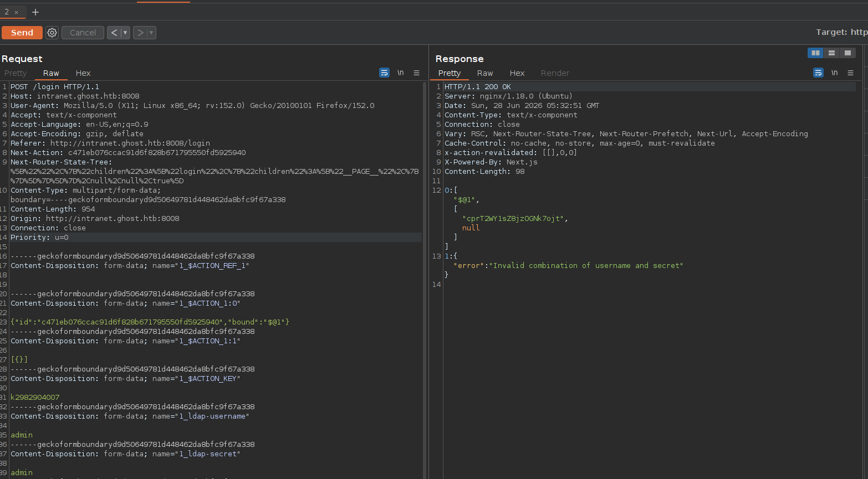
Task: Toggle word wrap in Request panel
Action: tap(384, 73)
